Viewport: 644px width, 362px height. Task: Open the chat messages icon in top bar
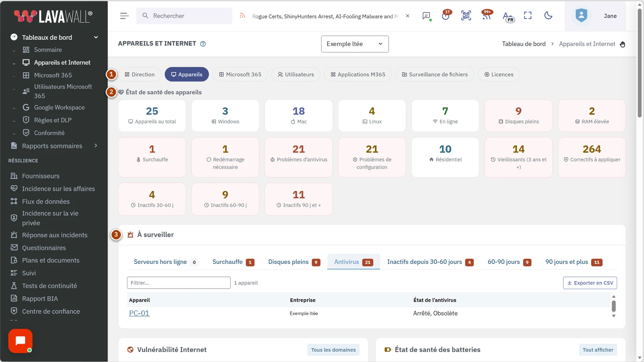[426, 16]
